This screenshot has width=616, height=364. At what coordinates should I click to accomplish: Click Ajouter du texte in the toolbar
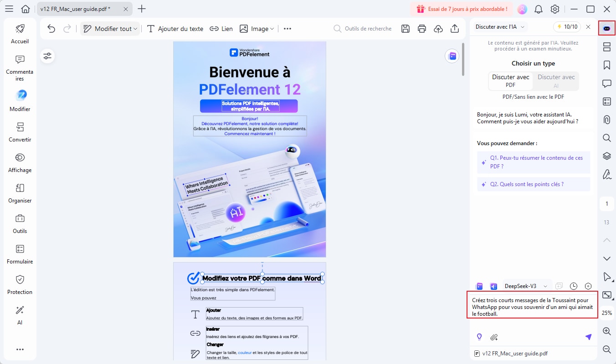(175, 29)
